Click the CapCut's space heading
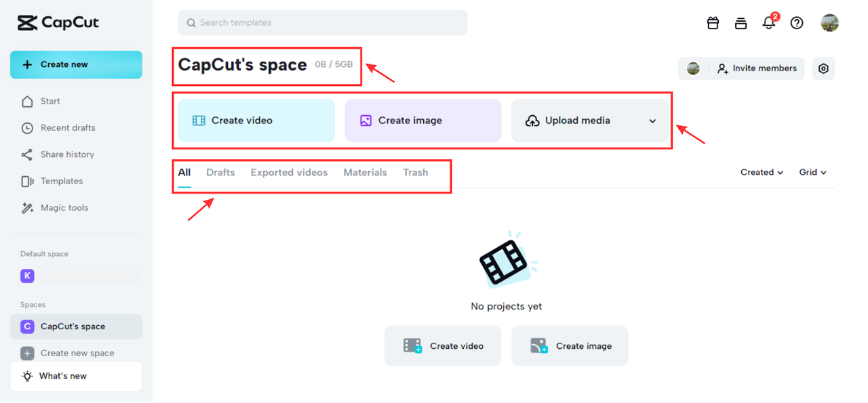868x403 pixels. pyautogui.click(x=242, y=65)
